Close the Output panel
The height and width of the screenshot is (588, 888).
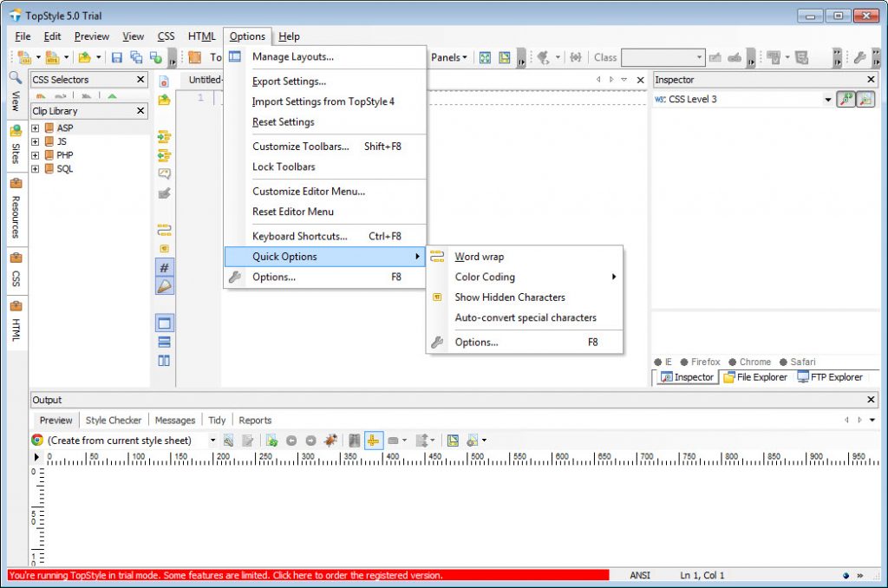[x=871, y=399]
